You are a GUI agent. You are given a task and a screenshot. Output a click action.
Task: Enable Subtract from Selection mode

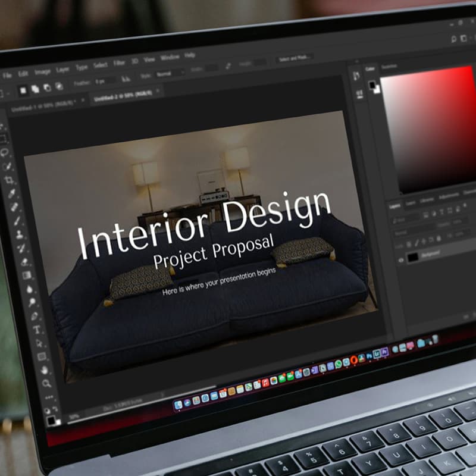(x=47, y=87)
